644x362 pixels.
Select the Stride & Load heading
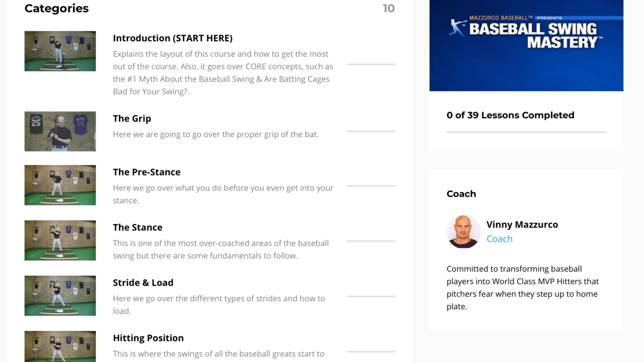pyautogui.click(x=143, y=283)
